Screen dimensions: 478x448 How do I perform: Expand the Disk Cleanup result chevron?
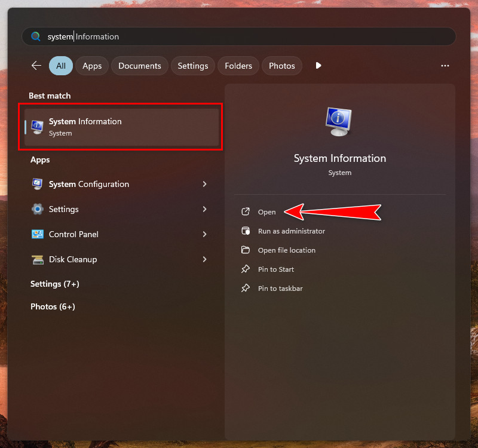(x=204, y=259)
